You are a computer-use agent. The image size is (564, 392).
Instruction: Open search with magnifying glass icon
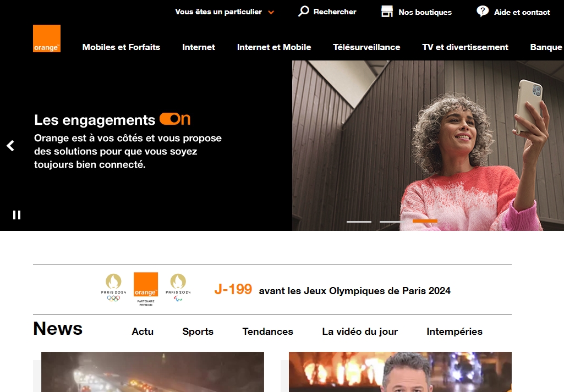[x=304, y=11]
